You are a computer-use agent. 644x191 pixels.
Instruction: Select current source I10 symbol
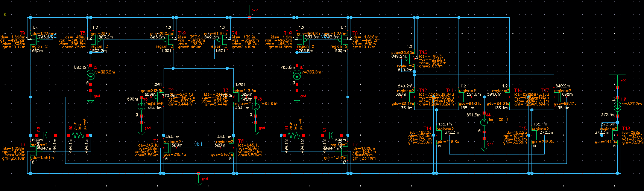click(617, 106)
